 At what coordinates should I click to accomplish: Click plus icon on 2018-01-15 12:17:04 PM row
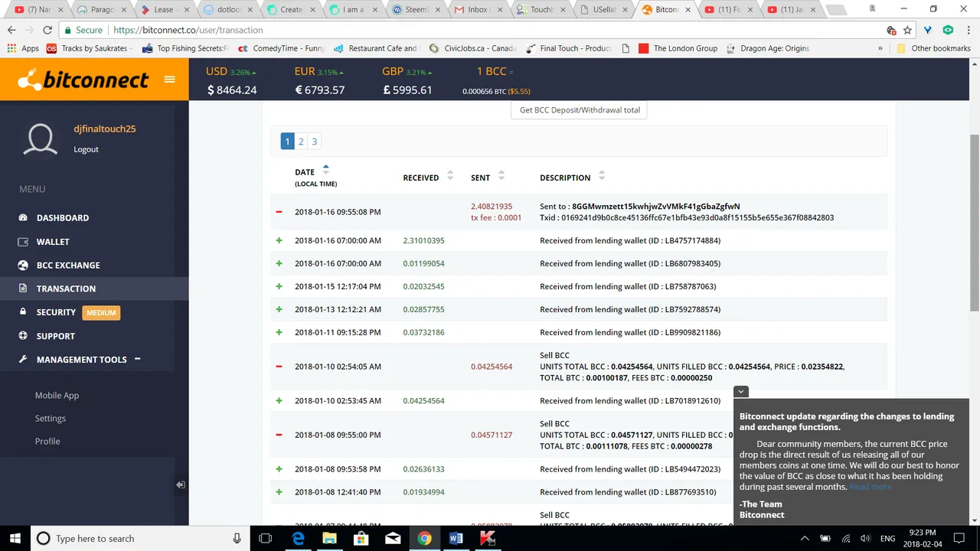pos(279,286)
